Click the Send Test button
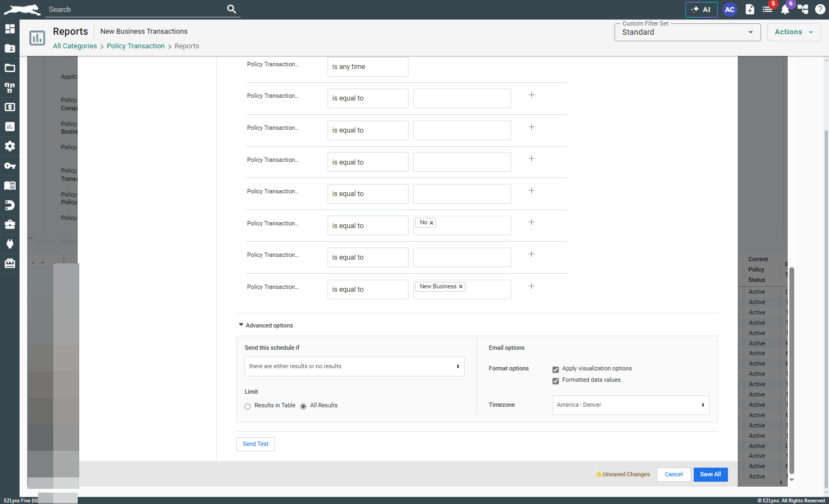Viewport: 829px width, 504px height. click(x=255, y=444)
